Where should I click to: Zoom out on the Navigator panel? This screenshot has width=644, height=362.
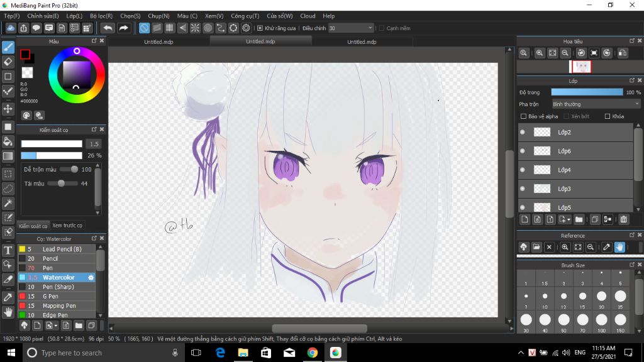(565, 53)
